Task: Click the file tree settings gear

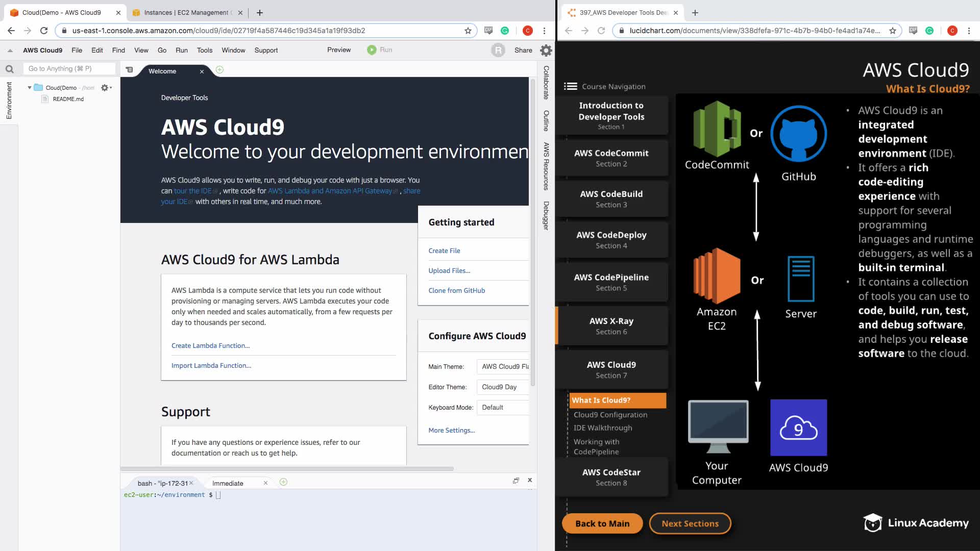Action: point(105,88)
